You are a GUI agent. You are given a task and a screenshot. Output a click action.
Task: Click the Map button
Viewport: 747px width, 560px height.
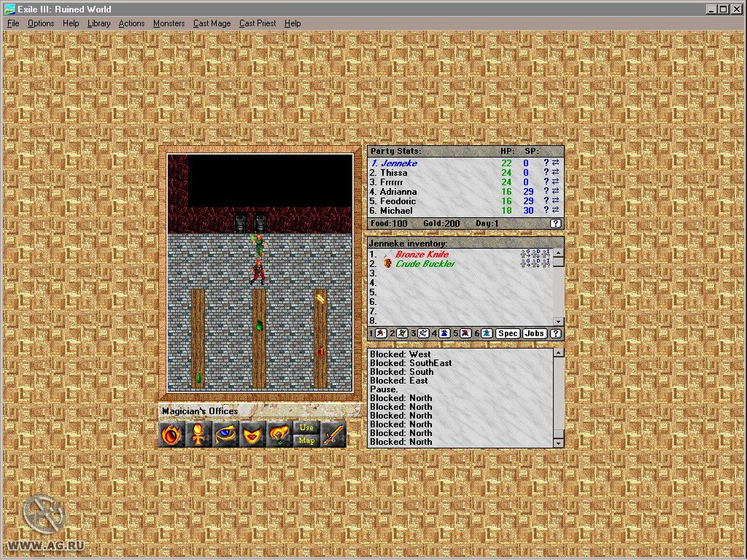click(306, 440)
